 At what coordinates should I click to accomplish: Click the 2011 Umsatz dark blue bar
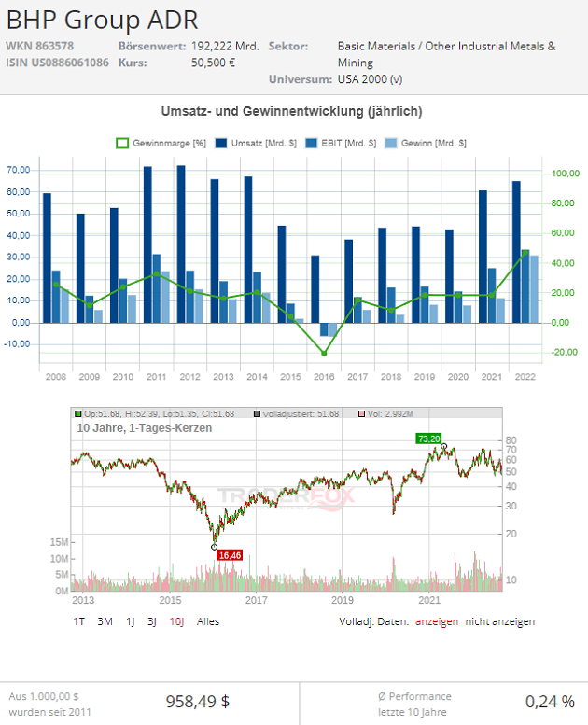[147, 244]
